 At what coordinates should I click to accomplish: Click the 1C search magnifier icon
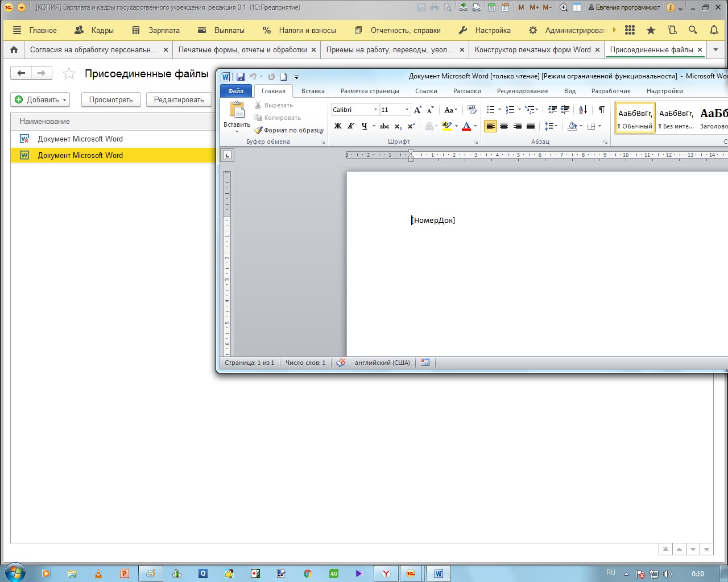[693, 30]
